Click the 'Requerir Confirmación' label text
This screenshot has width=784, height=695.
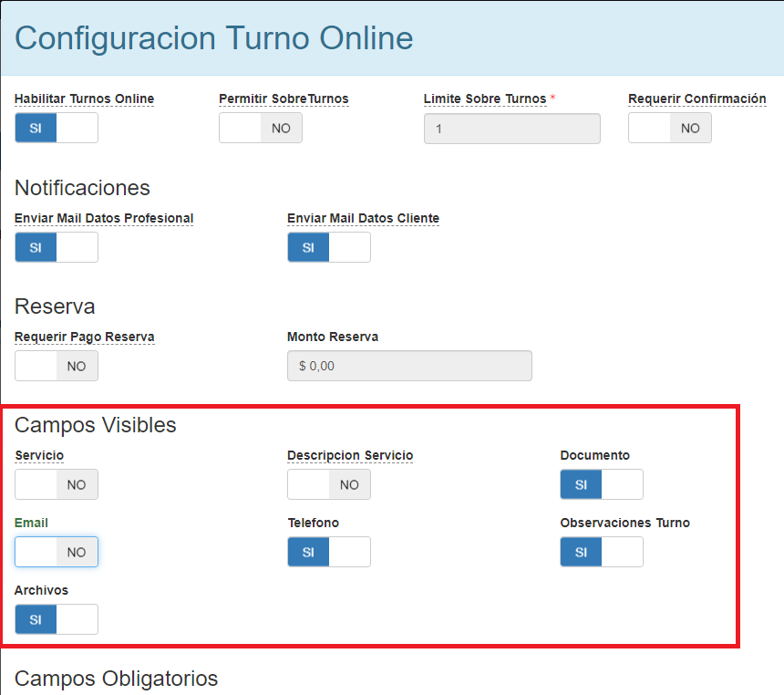[696, 99]
